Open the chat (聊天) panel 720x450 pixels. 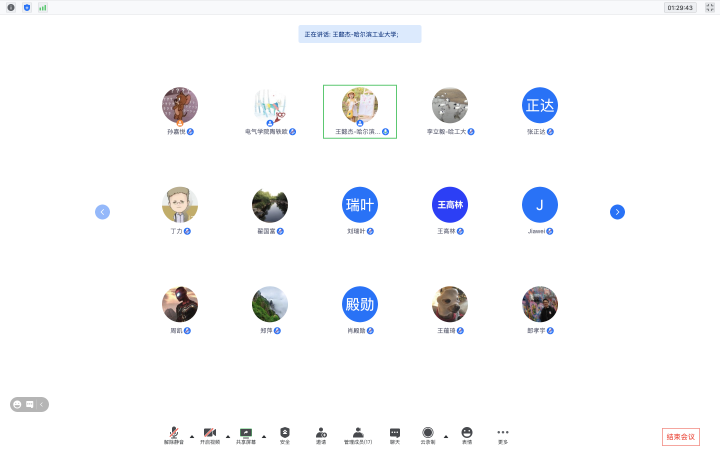tap(395, 434)
